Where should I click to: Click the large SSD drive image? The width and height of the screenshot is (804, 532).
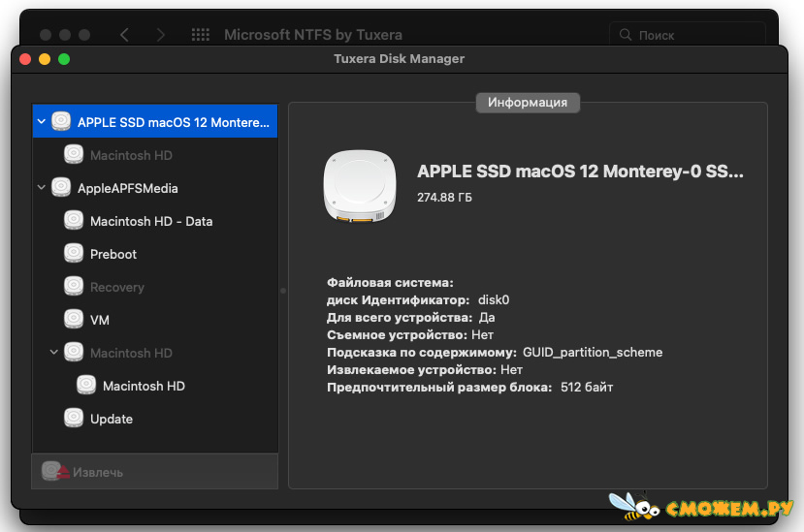360,186
